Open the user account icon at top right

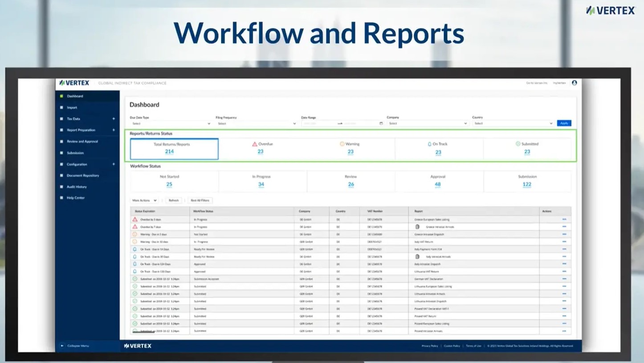pos(575,82)
